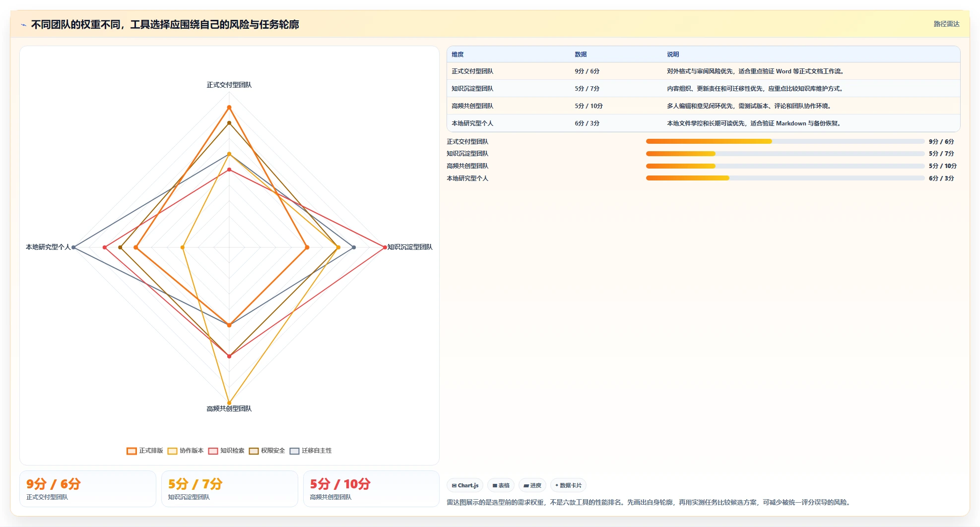Click radar axis label 高频共创型团队
Image resolution: width=980 pixels, height=527 pixels.
click(x=229, y=409)
